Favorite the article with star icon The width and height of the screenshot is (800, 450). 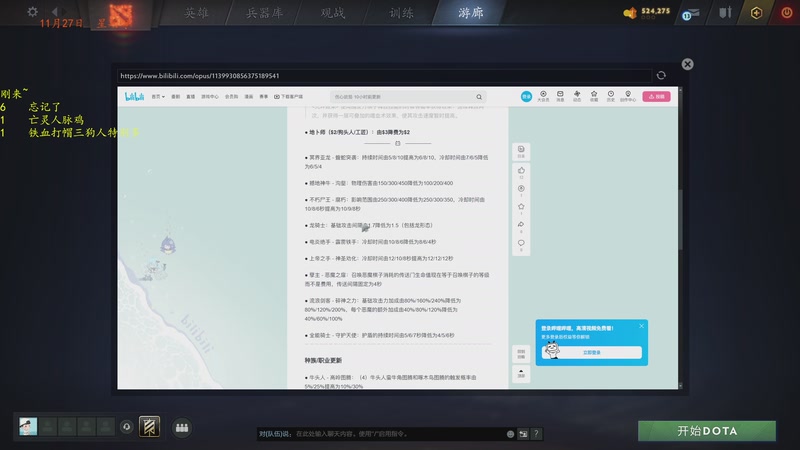[x=521, y=207]
